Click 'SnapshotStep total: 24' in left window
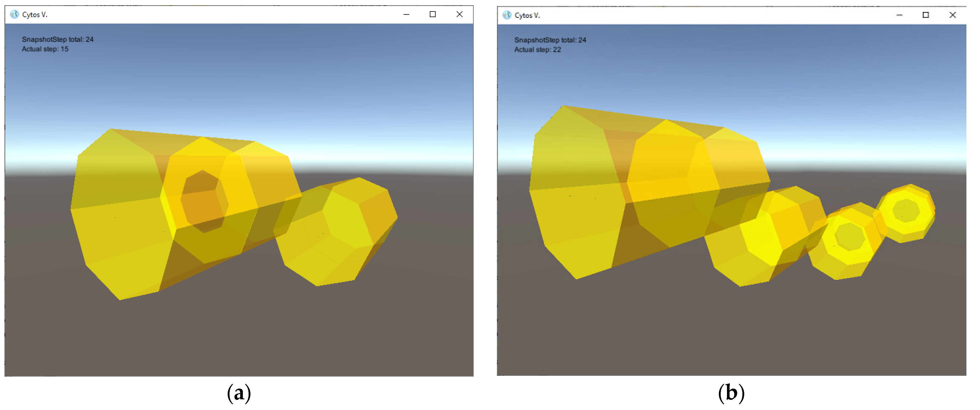The image size is (980, 410). [x=58, y=39]
